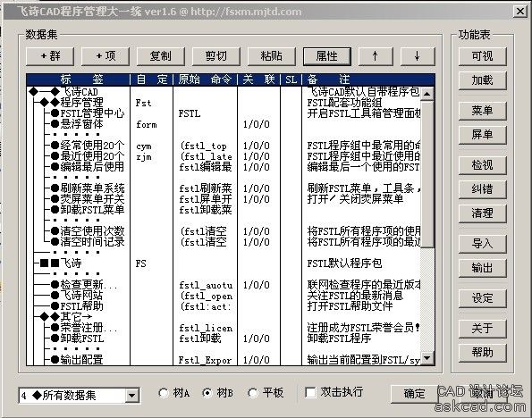This screenshot has width=532, height=418.
Task: Click the +群 add group button
Action: pos(50,56)
